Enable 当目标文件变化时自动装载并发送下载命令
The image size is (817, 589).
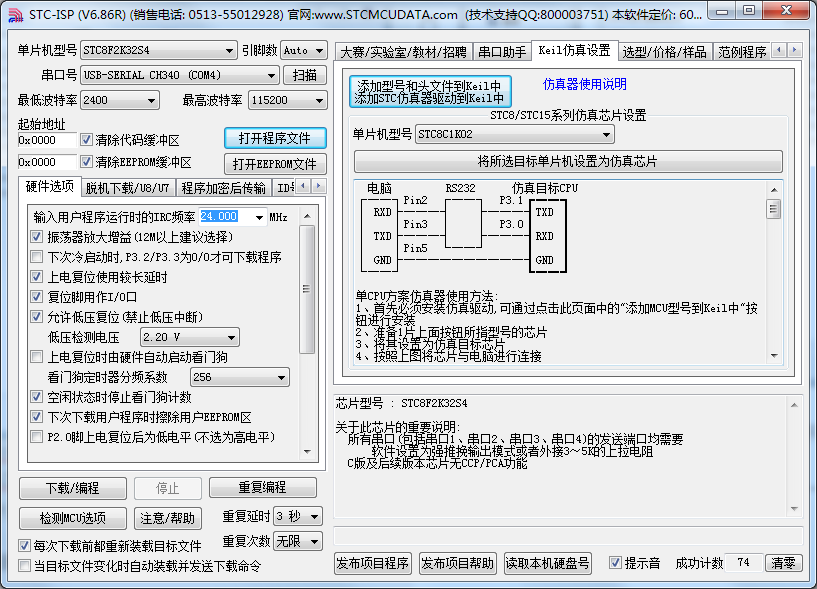click(24, 566)
